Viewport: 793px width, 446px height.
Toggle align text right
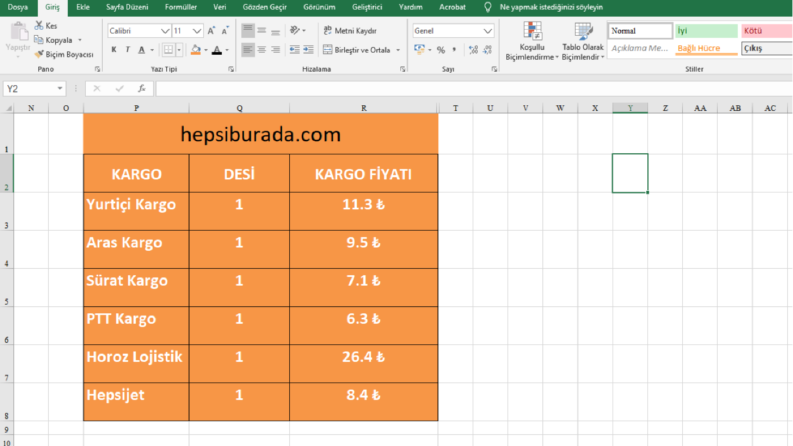(275, 50)
